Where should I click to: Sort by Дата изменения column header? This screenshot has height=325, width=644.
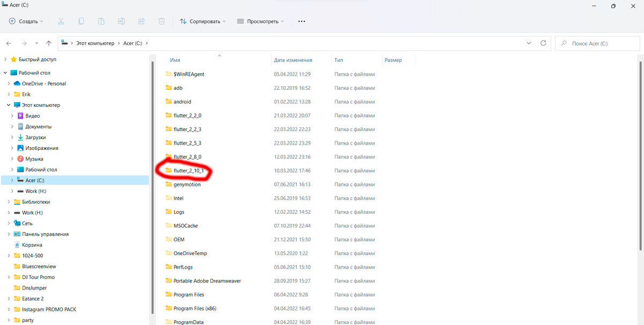293,60
